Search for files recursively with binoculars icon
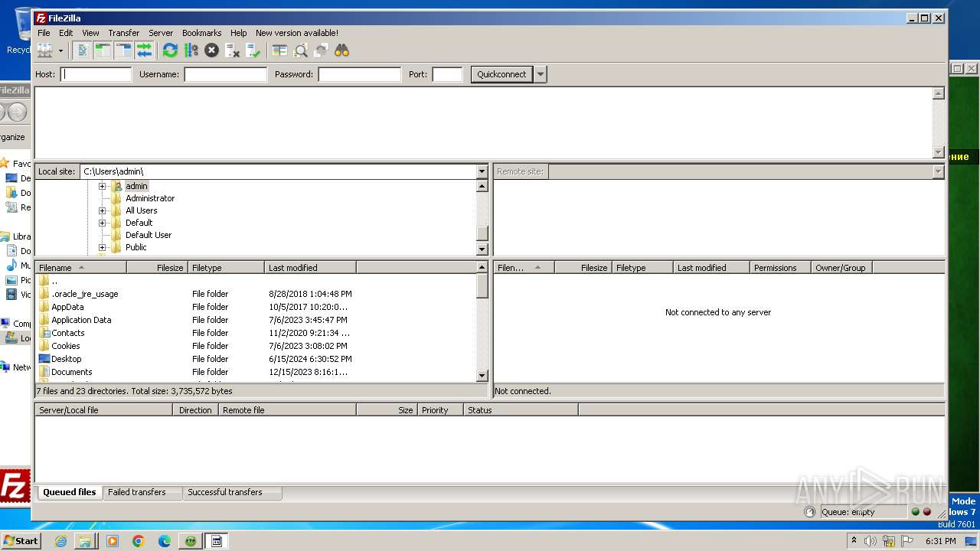980x551 pixels. click(341, 51)
